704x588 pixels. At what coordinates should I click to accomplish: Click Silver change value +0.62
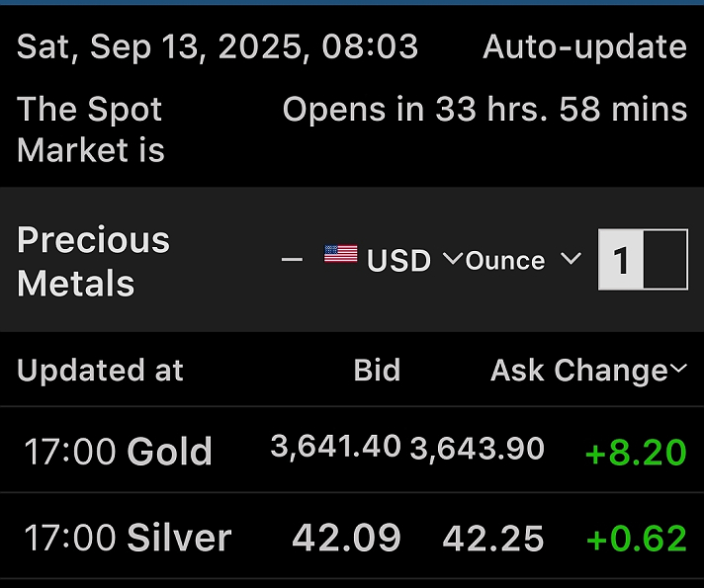pos(636,540)
